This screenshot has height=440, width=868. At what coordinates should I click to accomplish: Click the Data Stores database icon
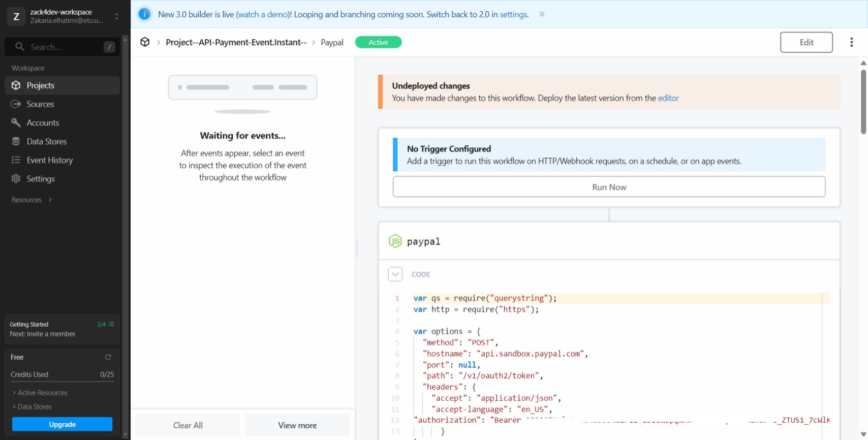[x=16, y=141]
